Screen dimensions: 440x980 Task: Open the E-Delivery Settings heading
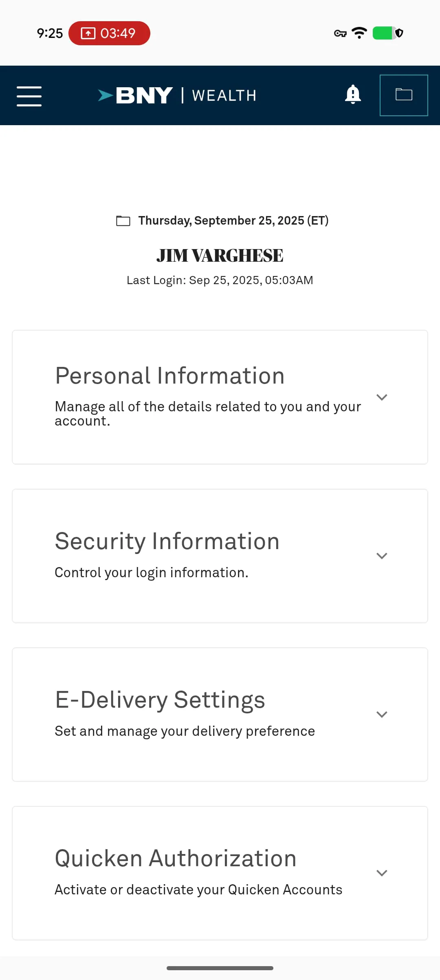(x=160, y=700)
